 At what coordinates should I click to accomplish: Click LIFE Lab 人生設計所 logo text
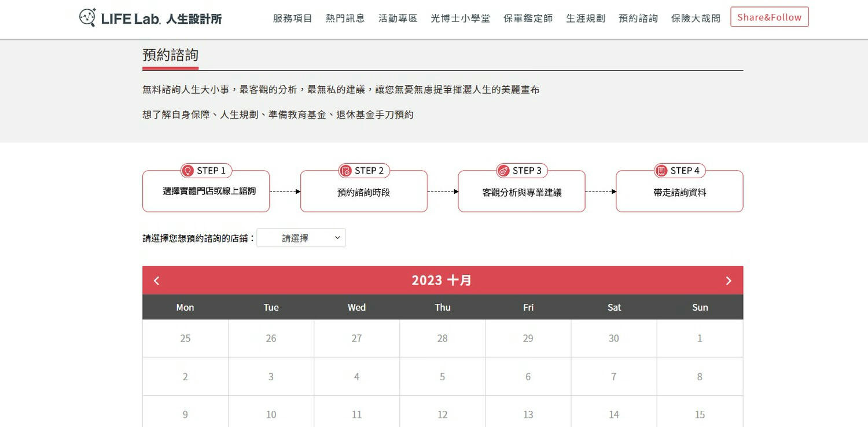(x=161, y=19)
